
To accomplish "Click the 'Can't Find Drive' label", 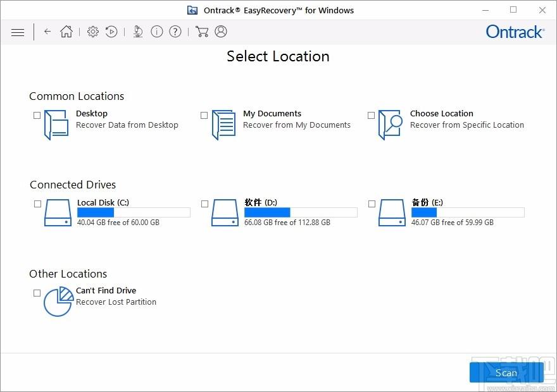I will (x=106, y=291).
